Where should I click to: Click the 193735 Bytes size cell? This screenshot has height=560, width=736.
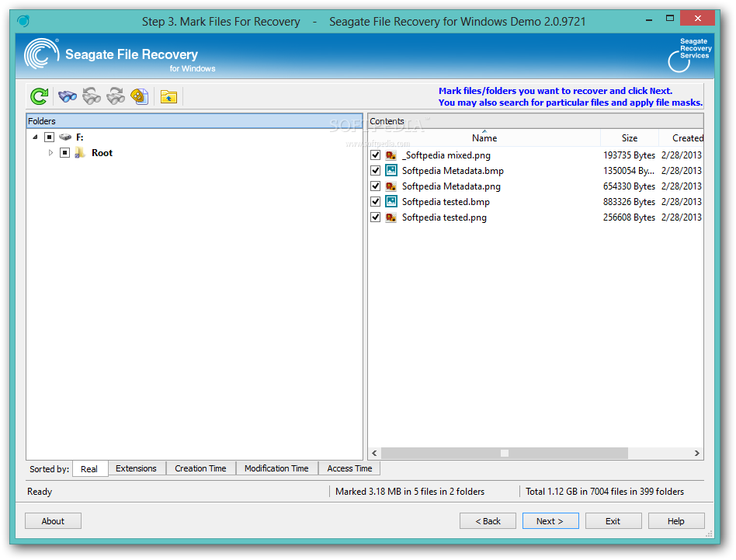(629, 155)
